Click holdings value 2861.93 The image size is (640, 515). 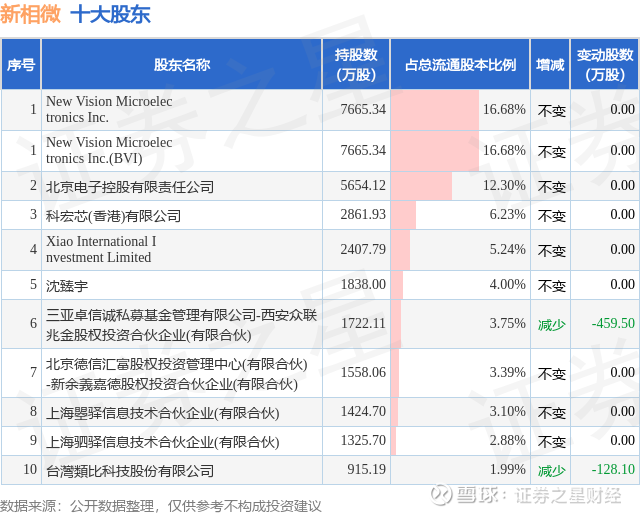tap(363, 214)
